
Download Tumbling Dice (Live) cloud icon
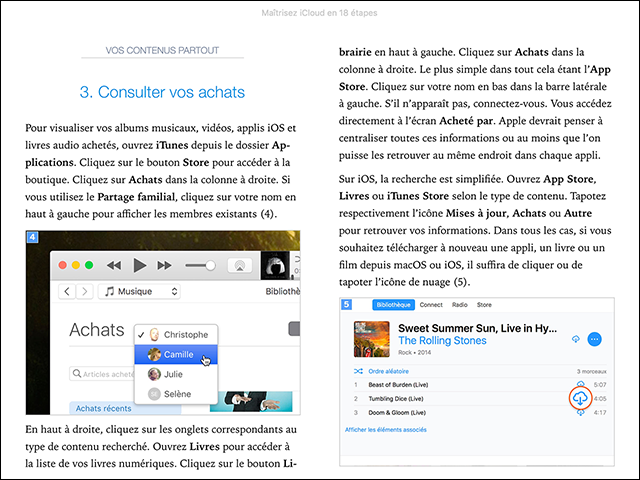coord(580,398)
